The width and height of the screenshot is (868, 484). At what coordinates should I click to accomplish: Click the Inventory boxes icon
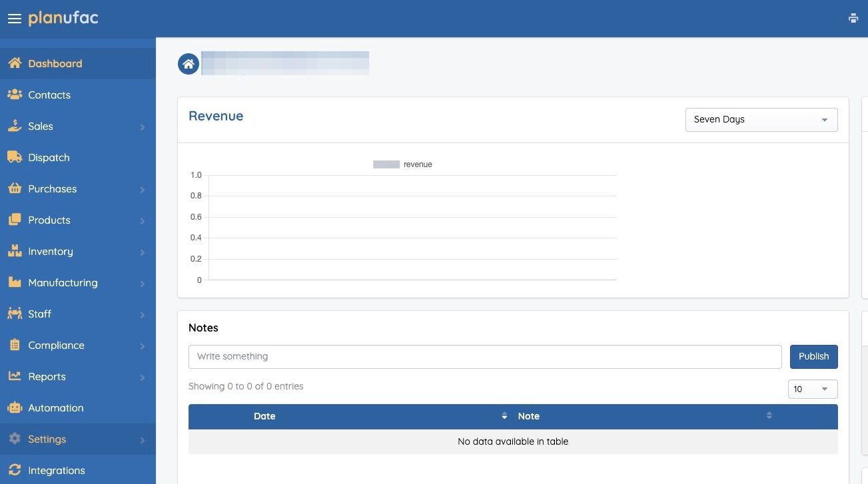click(15, 251)
